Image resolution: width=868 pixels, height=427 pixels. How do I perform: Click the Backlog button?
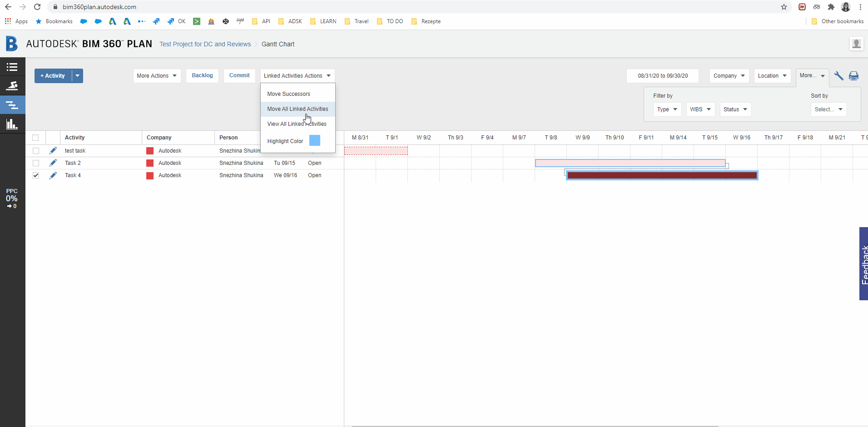click(202, 76)
